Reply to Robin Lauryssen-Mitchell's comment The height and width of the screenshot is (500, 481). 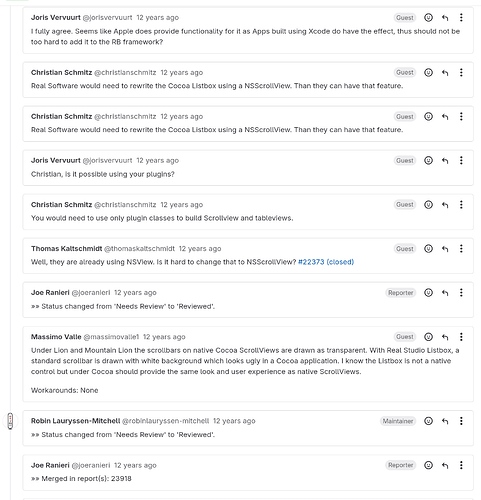click(x=445, y=421)
